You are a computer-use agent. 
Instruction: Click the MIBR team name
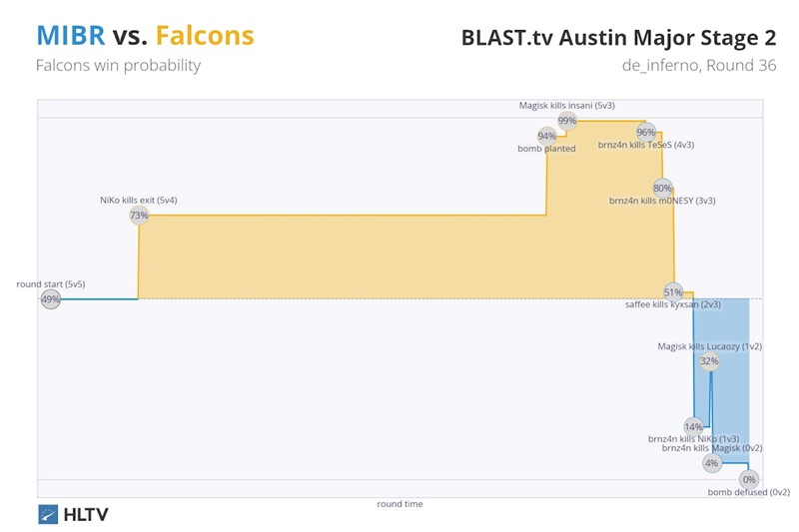click(70, 36)
